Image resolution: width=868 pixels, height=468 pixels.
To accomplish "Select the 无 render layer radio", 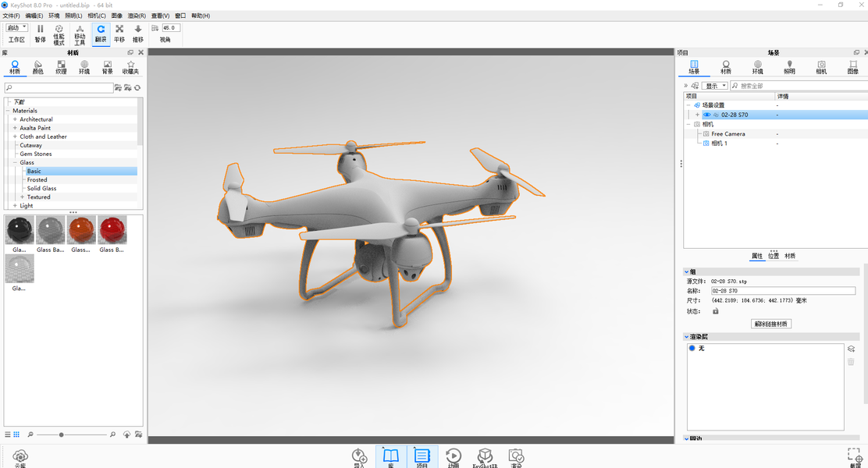I will 692,348.
